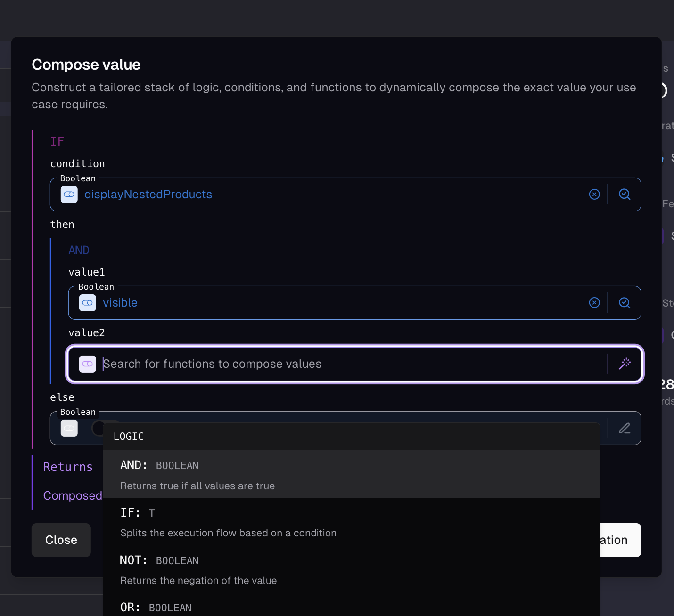Click the Compose value heading
Screen dimensions: 674x616
[86, 65]
